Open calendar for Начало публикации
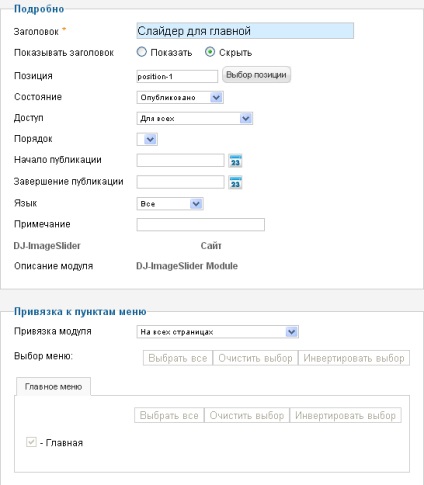This screenshot has height=485, width=424. (235, 161)
